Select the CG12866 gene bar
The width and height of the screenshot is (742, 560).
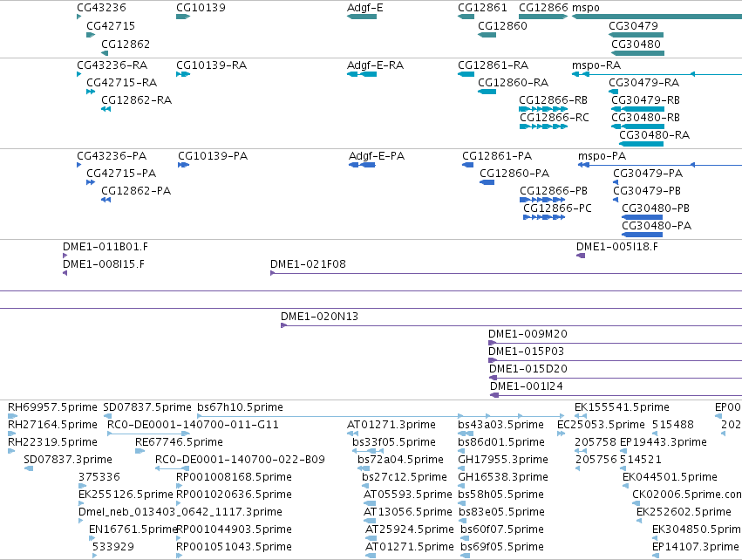click(543, 17)
